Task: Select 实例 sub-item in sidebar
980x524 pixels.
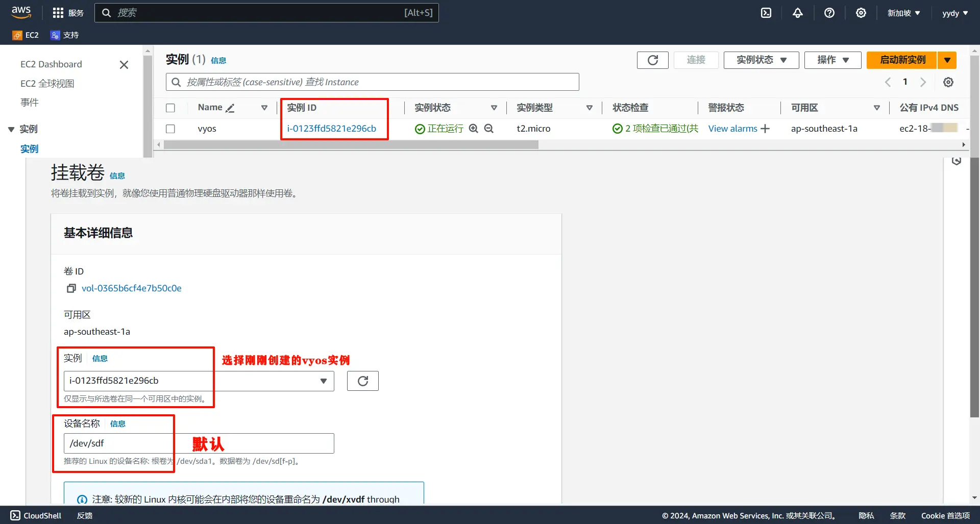Action: (30, 149)
